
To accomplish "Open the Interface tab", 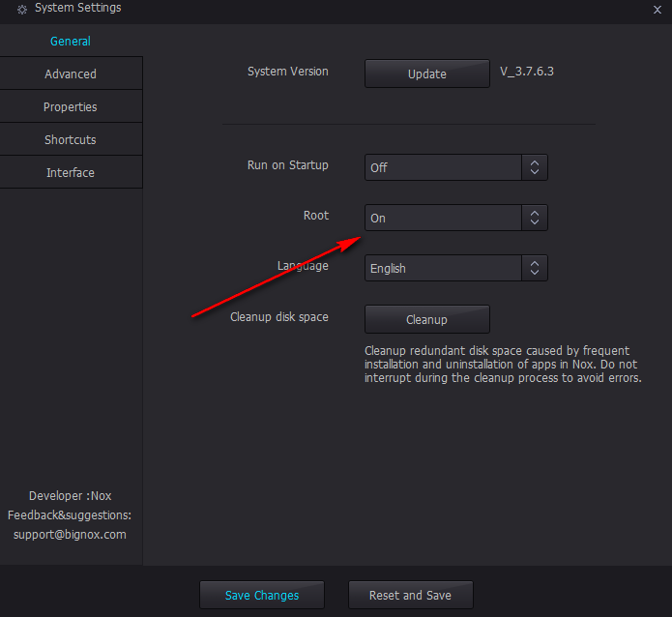I will click(x=71, y=172).
